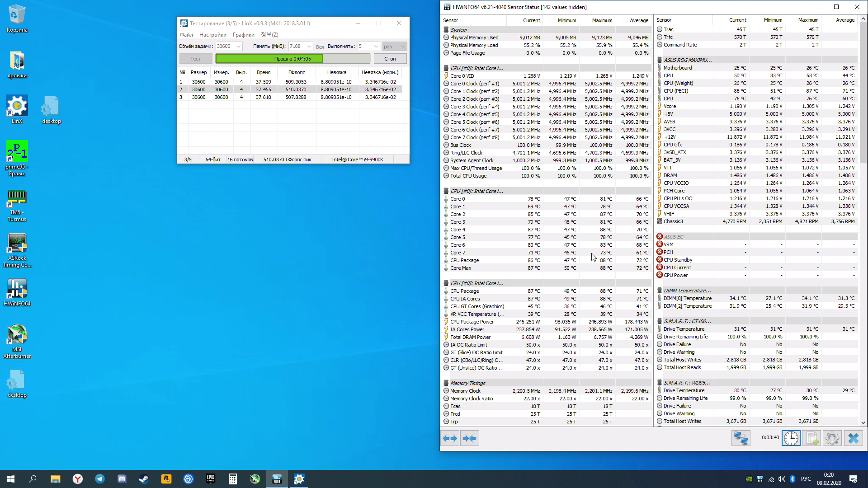This screenshot has width=868, height=488.
Task: Open MSI Afterburner desktop shortcut
Action: (x=17, y=342)
